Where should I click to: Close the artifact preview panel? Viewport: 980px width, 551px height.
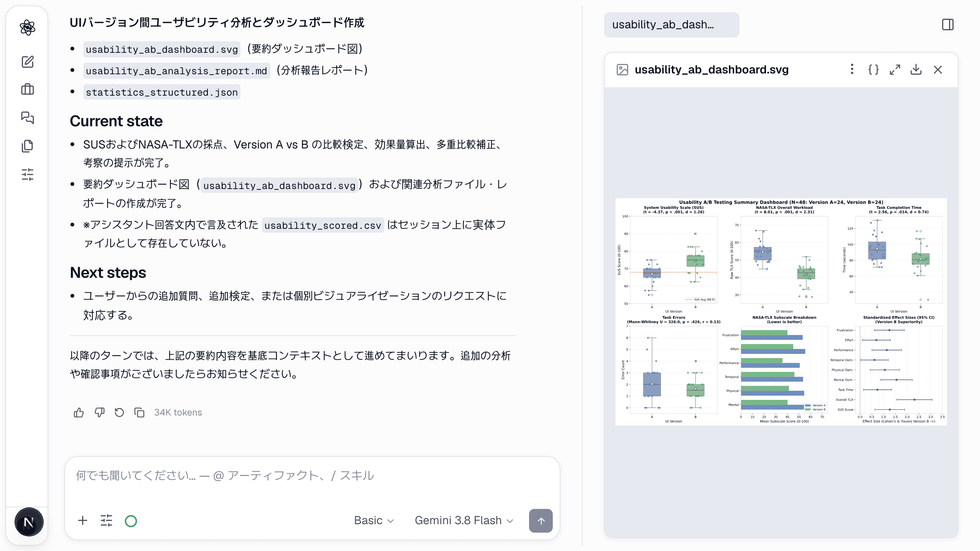pyautogui.click(x=938, y=70)
